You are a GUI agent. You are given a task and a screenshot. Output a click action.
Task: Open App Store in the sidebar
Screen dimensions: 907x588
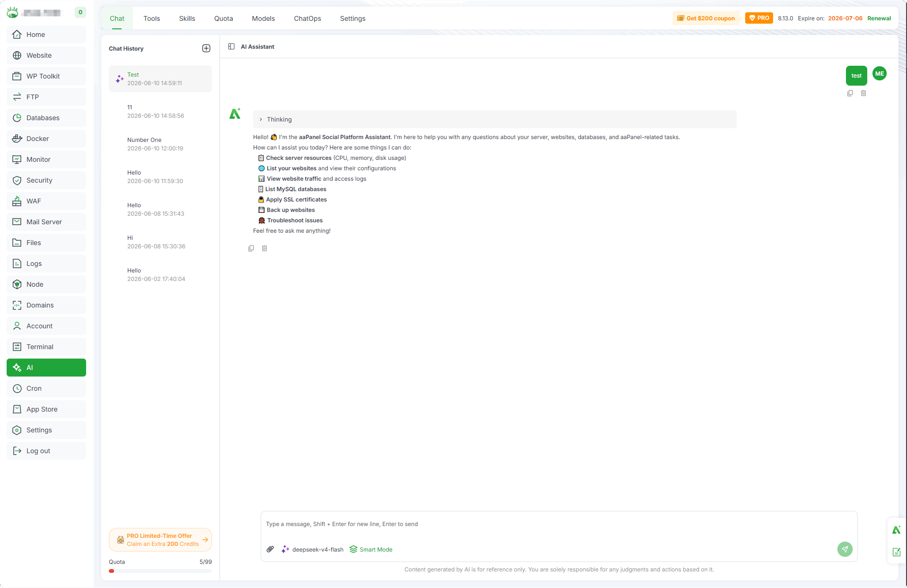click(46, 409)
